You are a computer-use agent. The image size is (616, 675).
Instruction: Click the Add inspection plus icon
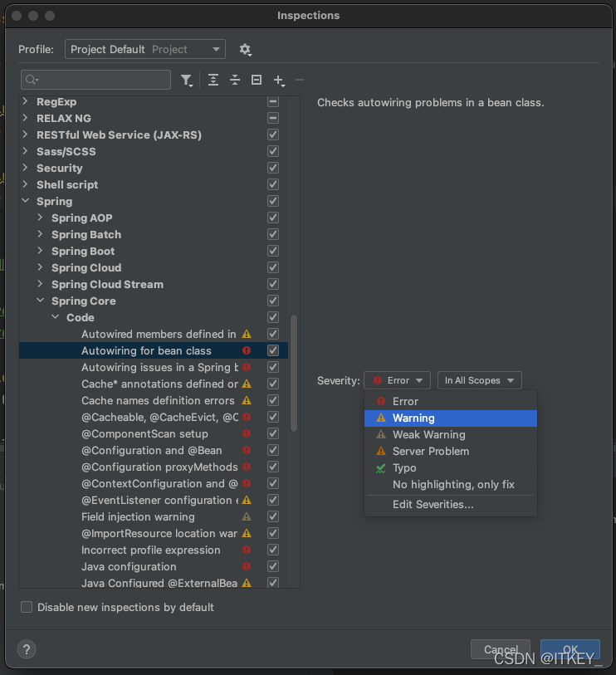coord(279,80)
